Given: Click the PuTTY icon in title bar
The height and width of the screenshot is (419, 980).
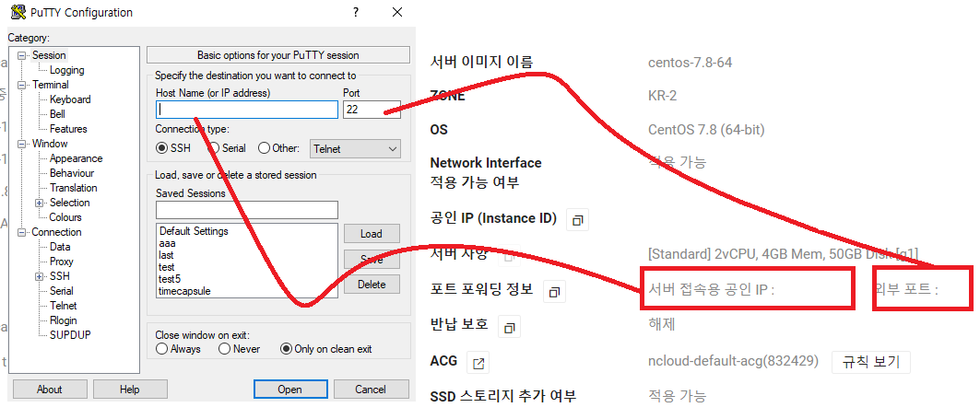Looking at the screenshot, I should pyautogui.click(x=18, y=12).
